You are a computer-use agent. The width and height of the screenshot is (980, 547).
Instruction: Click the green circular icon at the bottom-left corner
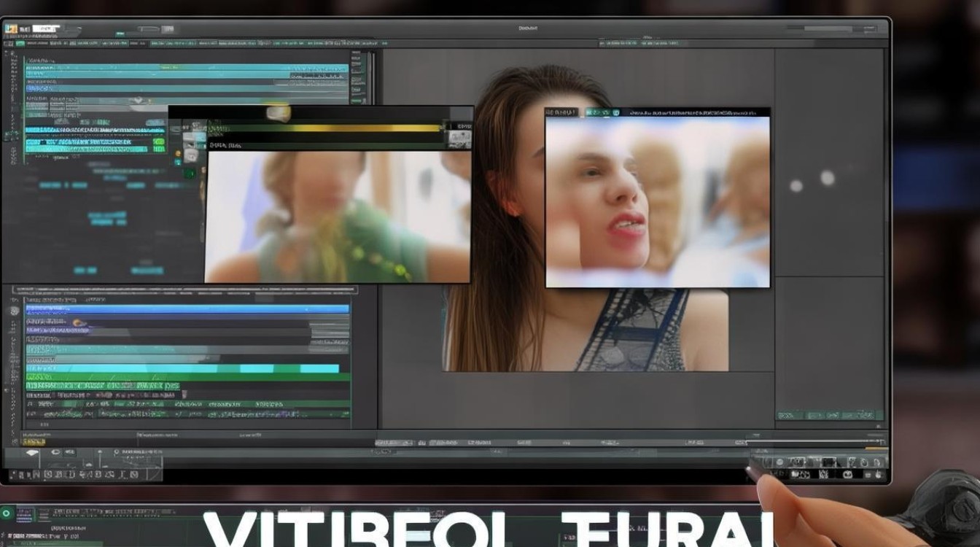click(x=7, y=513)
